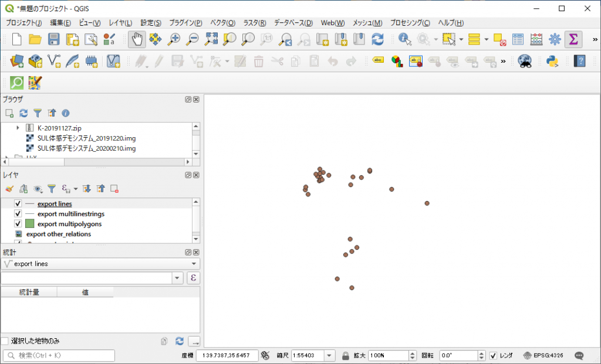Uncheck the export lines layer checkbox
This screenshot has width=601, height=364.
[18, 204]
